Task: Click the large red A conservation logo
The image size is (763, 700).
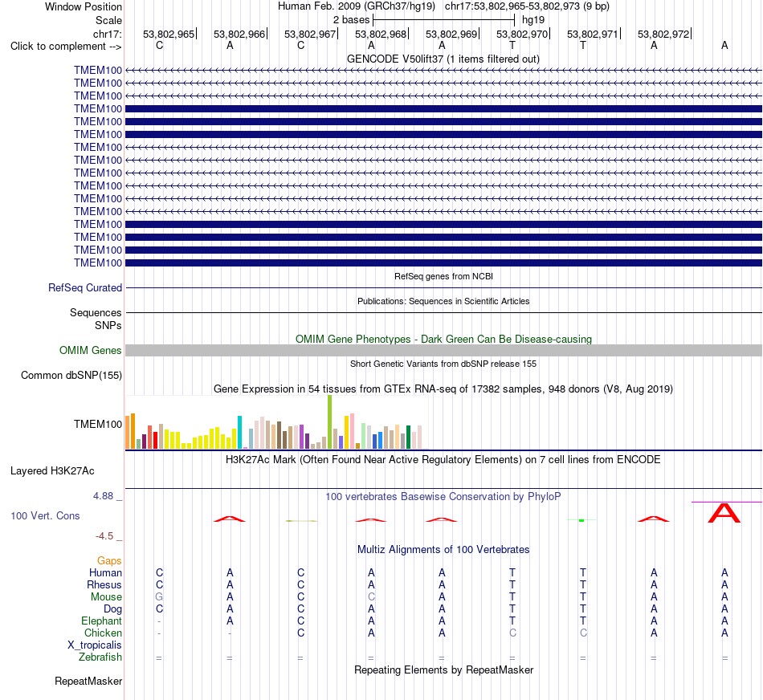Action: (x=724, y=513)
